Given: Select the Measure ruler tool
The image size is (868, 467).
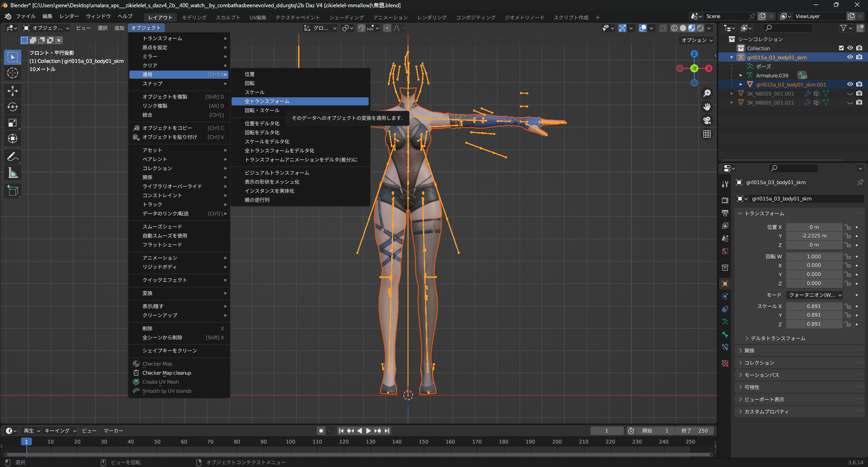Looking at the screenshot, I should (x=13, y=173).
